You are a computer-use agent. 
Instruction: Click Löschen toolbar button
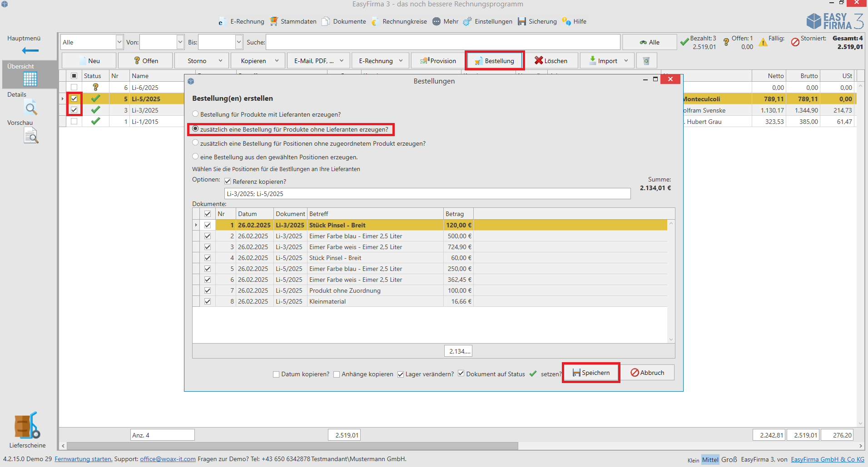[x=551, y=61]
